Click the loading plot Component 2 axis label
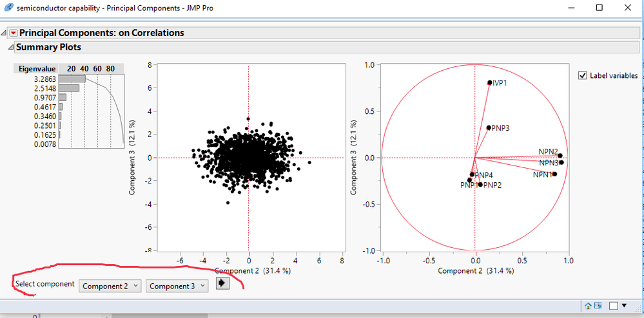The image size is (644, 318). pos(476,271)
